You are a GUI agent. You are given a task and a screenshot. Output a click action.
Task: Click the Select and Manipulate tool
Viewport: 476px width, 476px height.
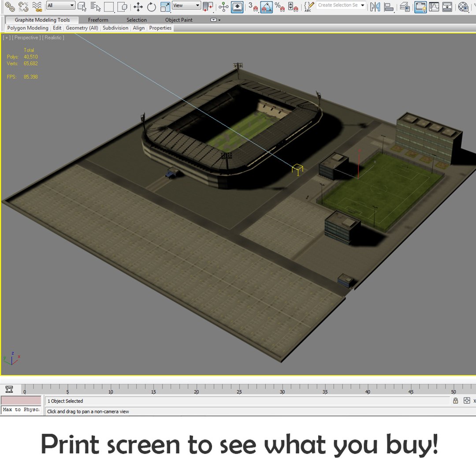[x=223, y=6]
